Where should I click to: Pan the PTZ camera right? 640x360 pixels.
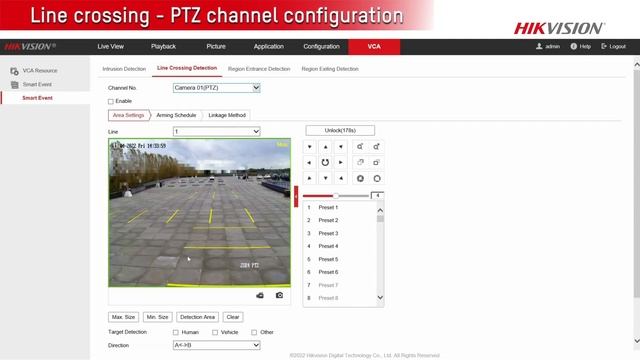click(x=341, y=162)
